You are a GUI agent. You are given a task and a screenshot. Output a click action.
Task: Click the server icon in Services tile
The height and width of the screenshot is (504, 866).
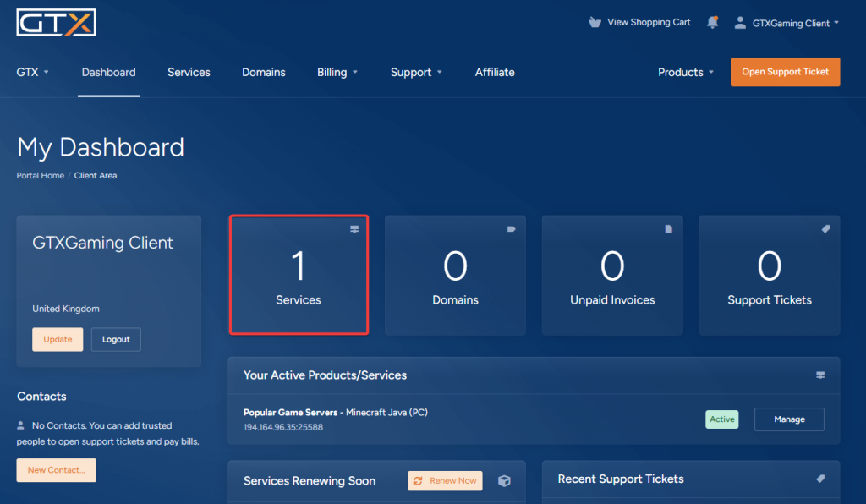(x=354, y=229)
